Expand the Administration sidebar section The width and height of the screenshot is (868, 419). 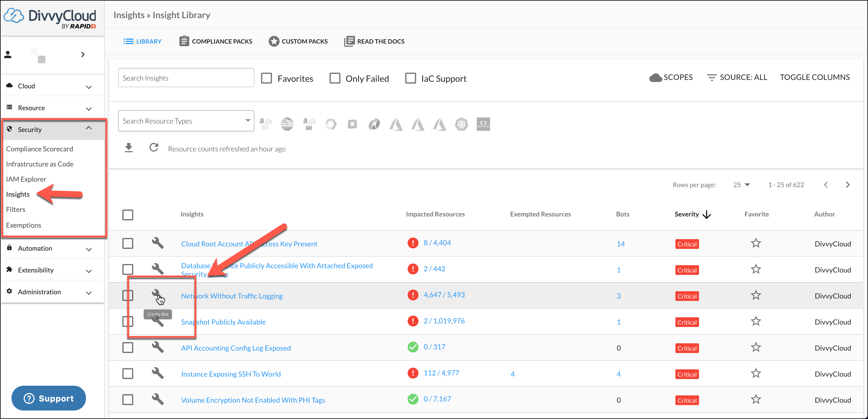[x=53, y=292]
